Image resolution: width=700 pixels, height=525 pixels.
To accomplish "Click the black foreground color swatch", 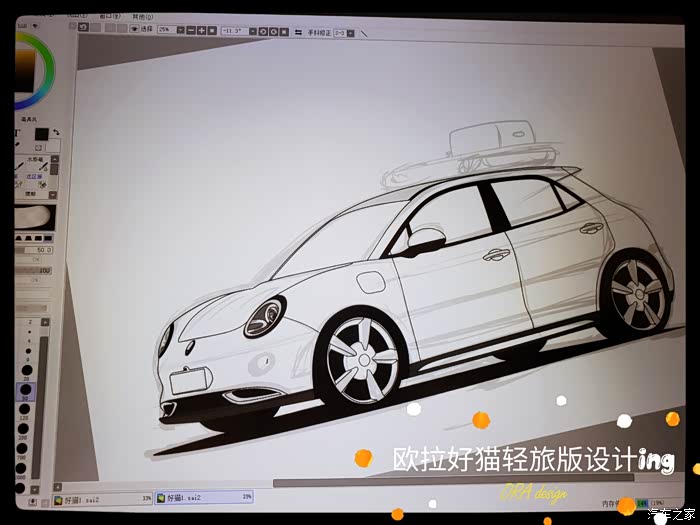I will pos(42,134).
